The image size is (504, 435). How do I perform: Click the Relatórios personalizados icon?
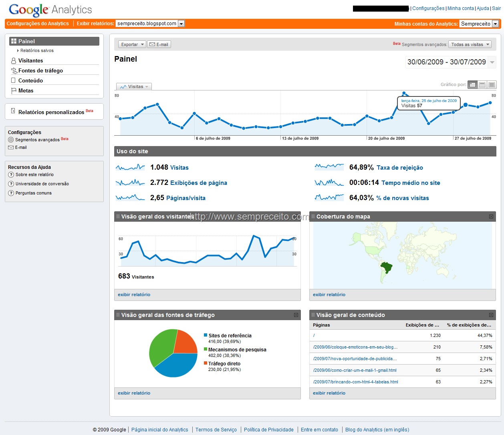point(13,111)
